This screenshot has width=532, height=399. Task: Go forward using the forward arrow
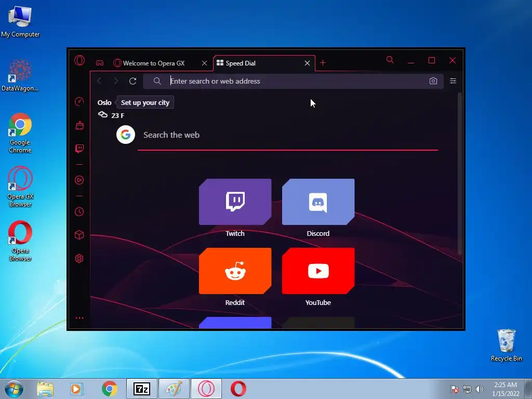coord(116,81)
